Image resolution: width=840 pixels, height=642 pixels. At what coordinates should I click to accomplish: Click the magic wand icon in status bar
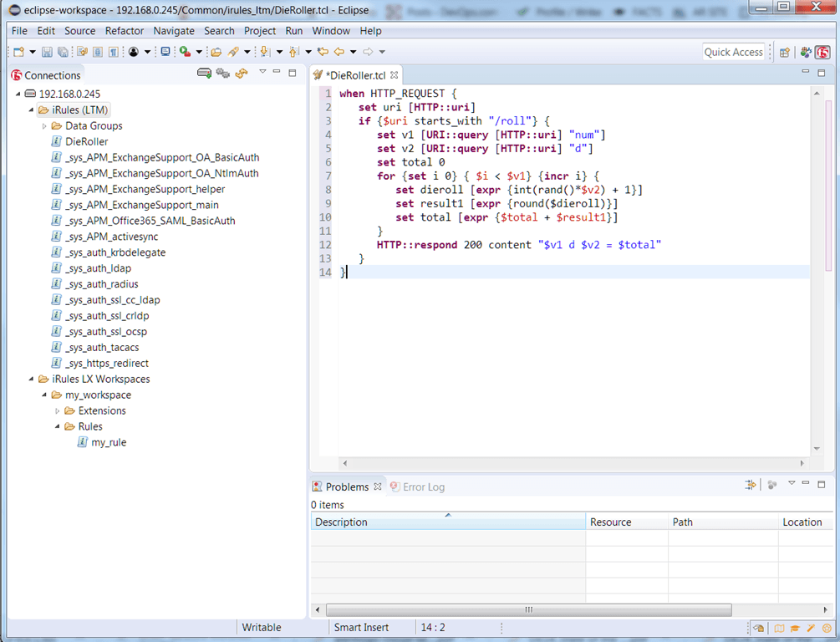[811, 628]
